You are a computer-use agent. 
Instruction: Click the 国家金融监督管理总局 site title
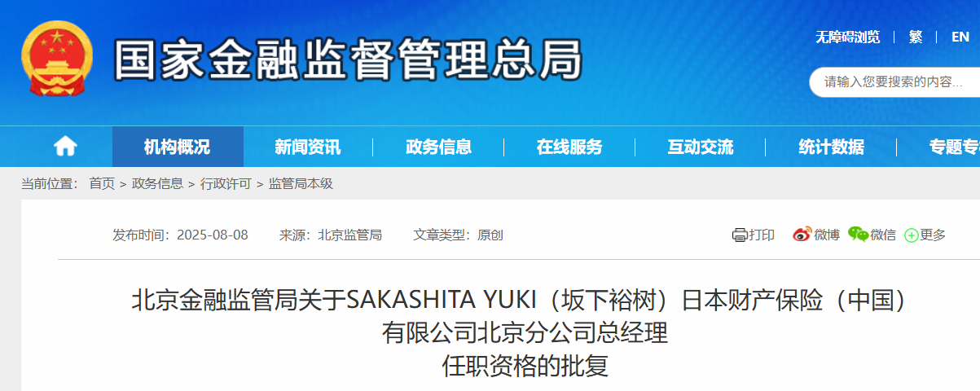pos(349,59)
